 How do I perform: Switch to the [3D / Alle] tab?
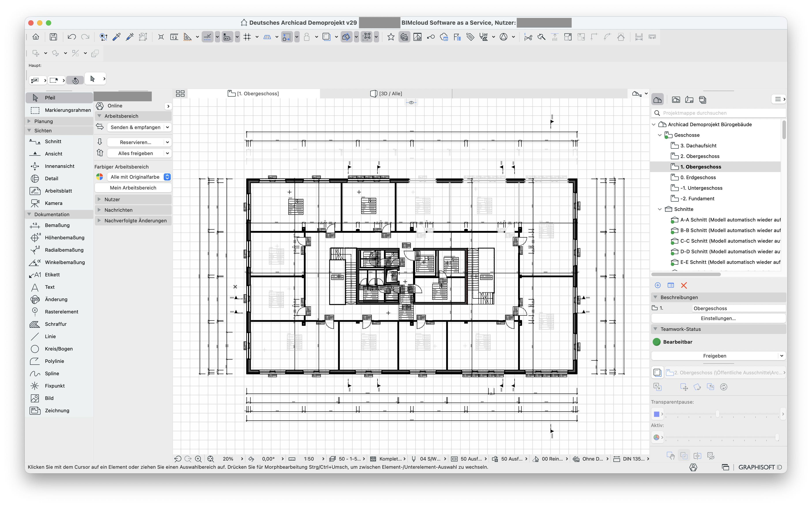click(386, 93)
